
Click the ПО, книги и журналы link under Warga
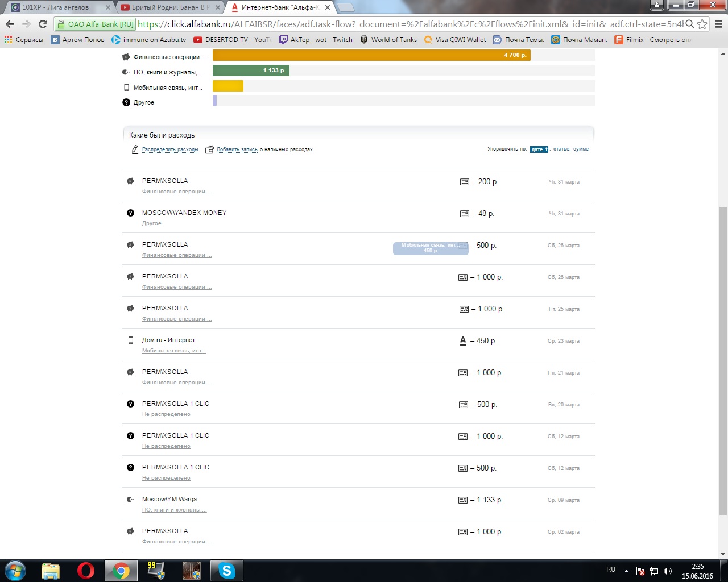[174, 510]
